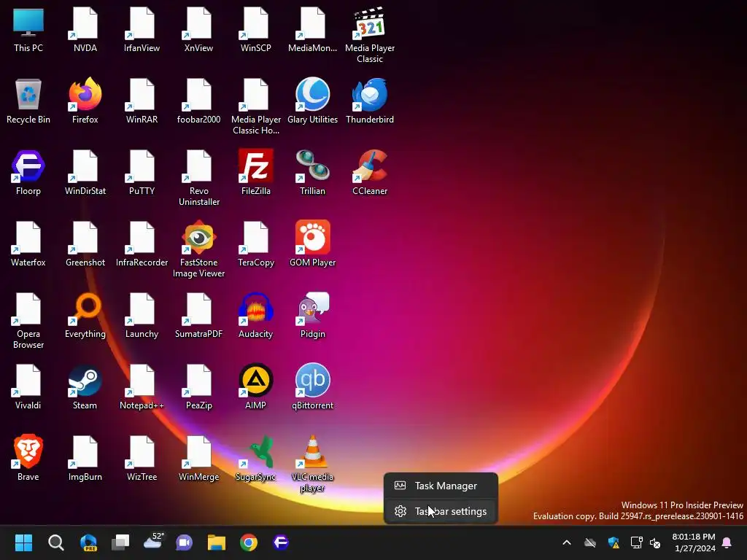Select the Revo Uninstaller shortcut

[198, 178]
